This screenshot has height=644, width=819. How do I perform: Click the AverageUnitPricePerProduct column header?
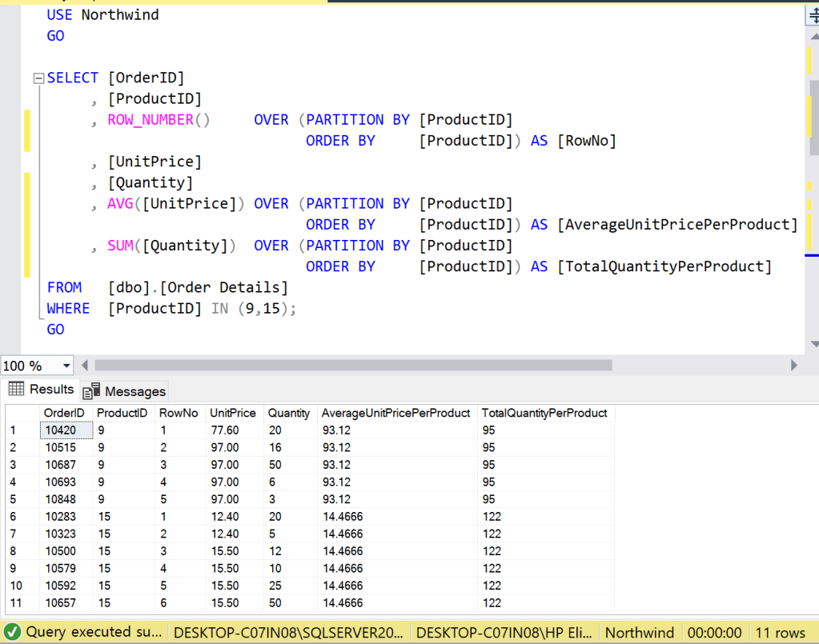click(x=395, y=413)
